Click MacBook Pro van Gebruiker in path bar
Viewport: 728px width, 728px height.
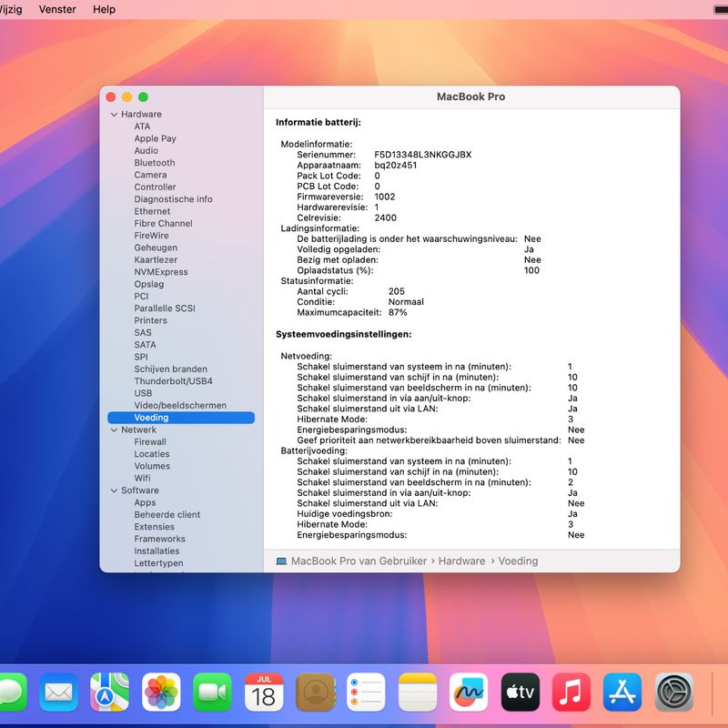359,561
